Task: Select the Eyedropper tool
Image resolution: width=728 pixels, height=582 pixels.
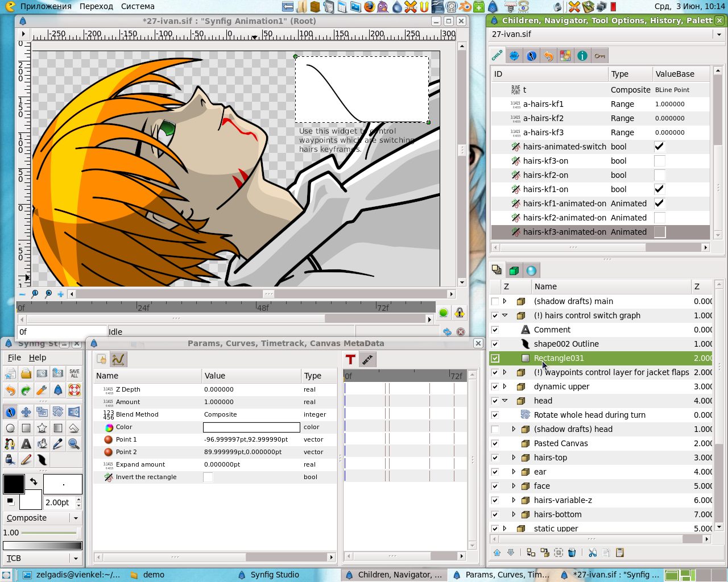Action: click(58, 444)
